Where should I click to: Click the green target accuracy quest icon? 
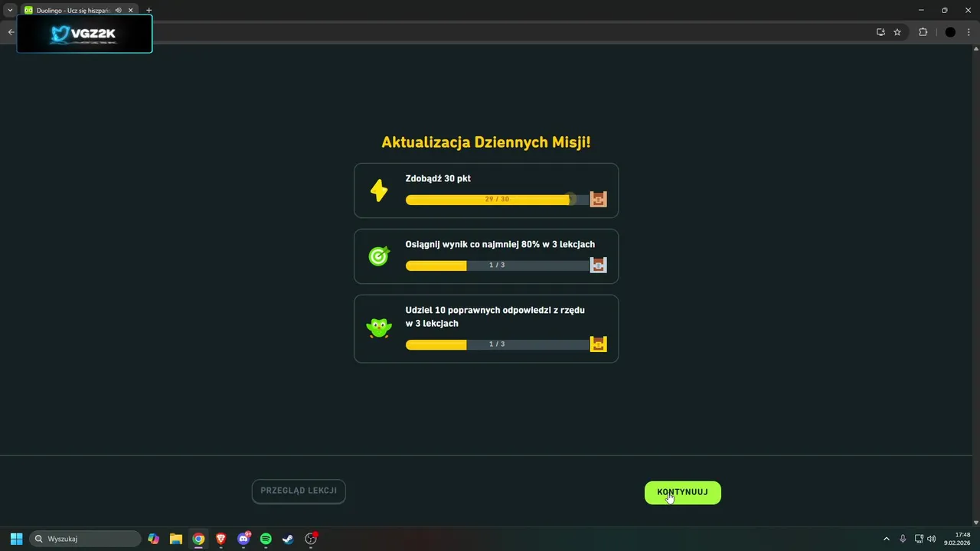click(x=379, y=256)
